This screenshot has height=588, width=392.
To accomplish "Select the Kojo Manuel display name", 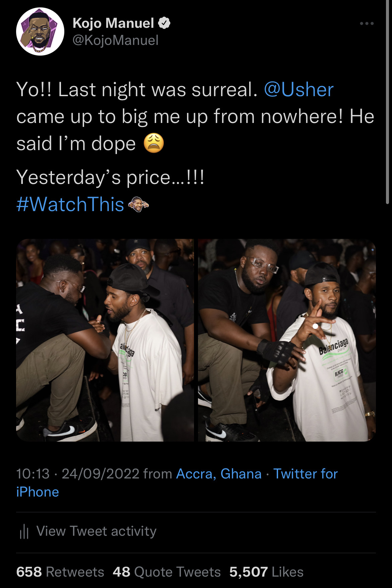I will click(113, 23).
